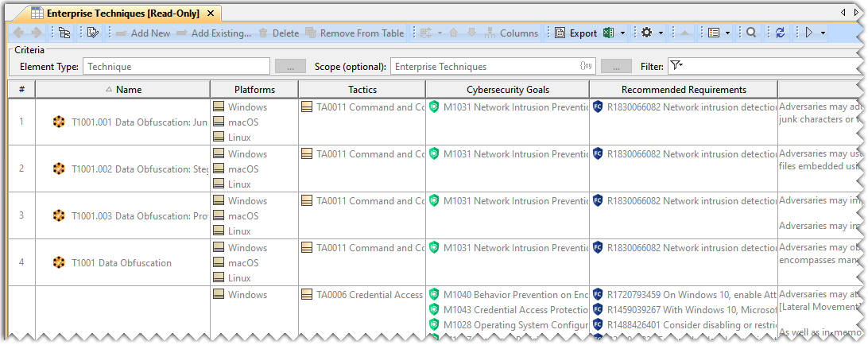The image size is (868, 345).
Task: Click the Element Type input field
Action: point(176,67)
